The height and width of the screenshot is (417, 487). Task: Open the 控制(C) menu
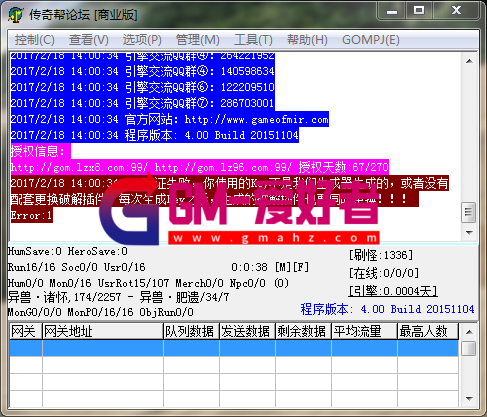[35, 40]
